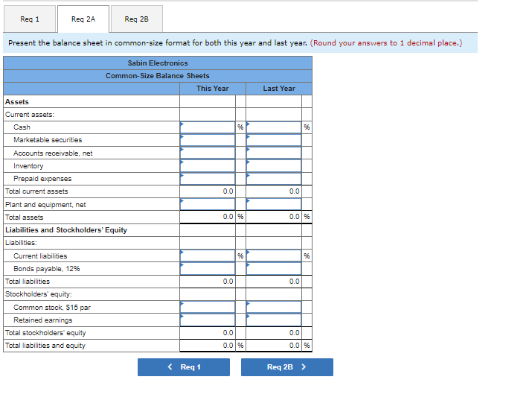Advance with the Req 2B button

coord(287,367)
